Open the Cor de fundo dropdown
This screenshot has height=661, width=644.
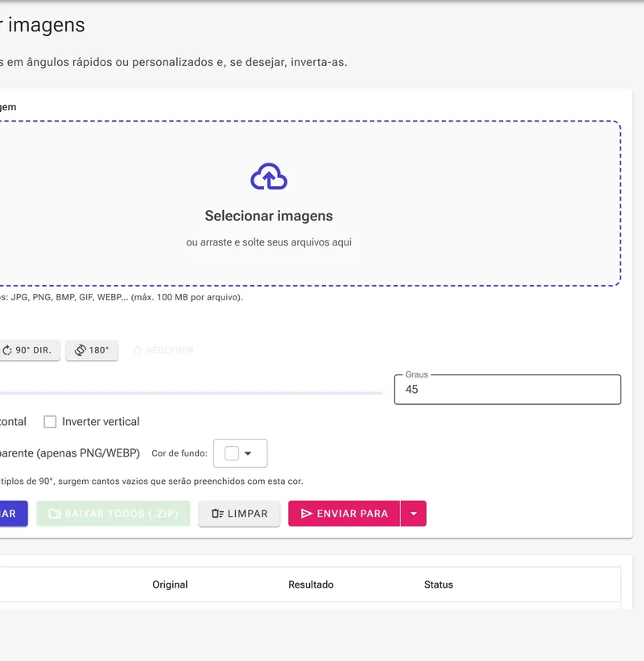click(x=240, y=453)
